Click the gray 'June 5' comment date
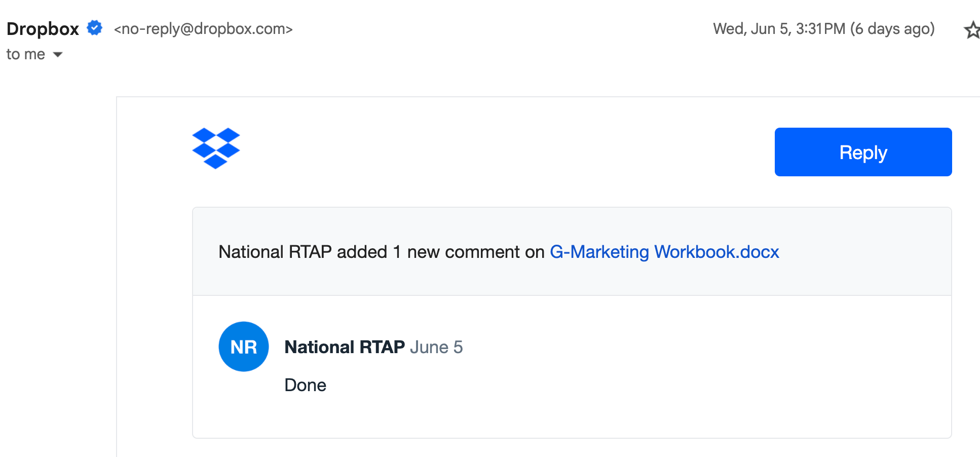 click(x=436, y=347)
